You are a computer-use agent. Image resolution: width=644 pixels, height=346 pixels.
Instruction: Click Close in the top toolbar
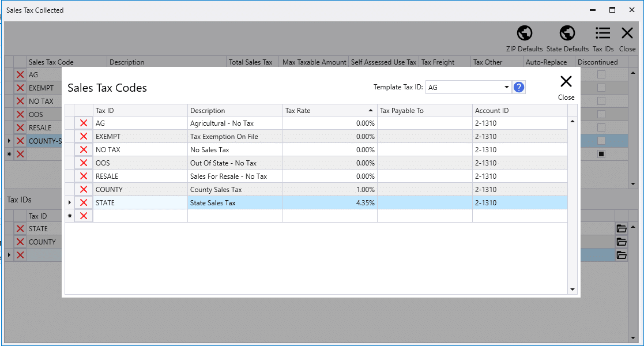click(x=627, y=33)
